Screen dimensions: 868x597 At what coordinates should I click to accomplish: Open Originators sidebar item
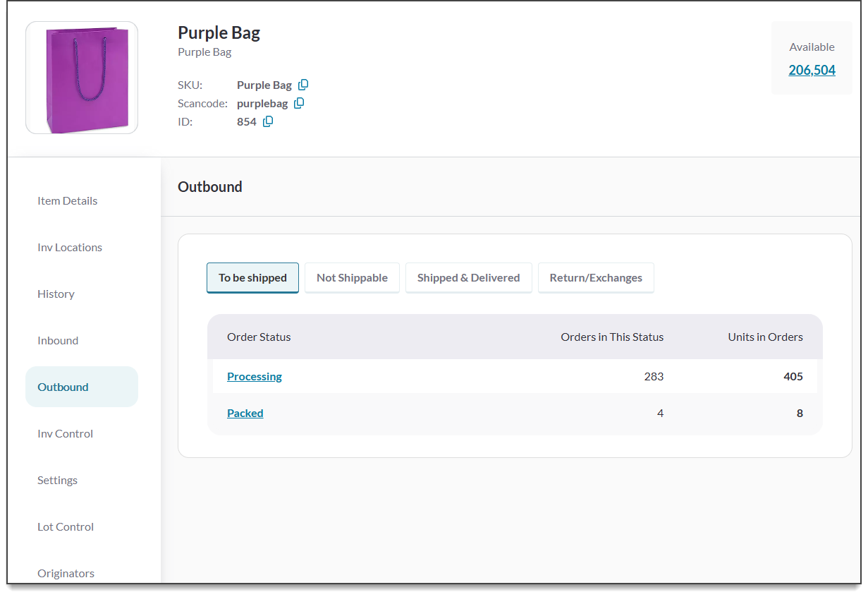[x=66, y=573]
